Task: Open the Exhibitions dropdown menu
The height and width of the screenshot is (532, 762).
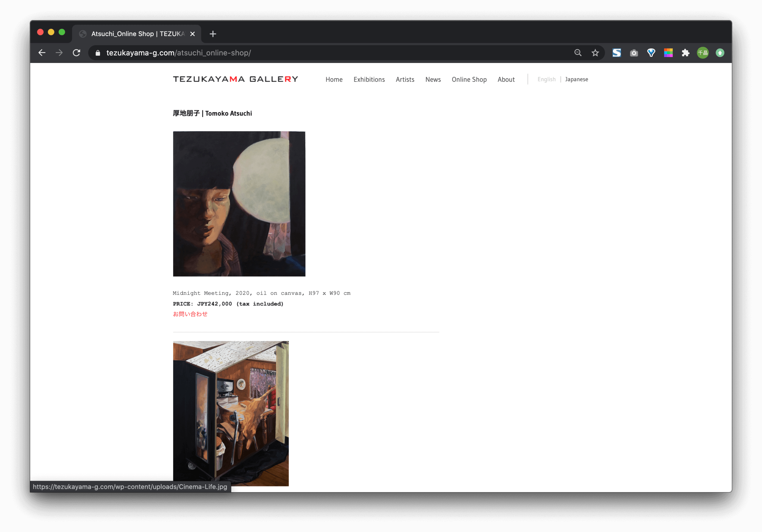Action: (369, 79)
